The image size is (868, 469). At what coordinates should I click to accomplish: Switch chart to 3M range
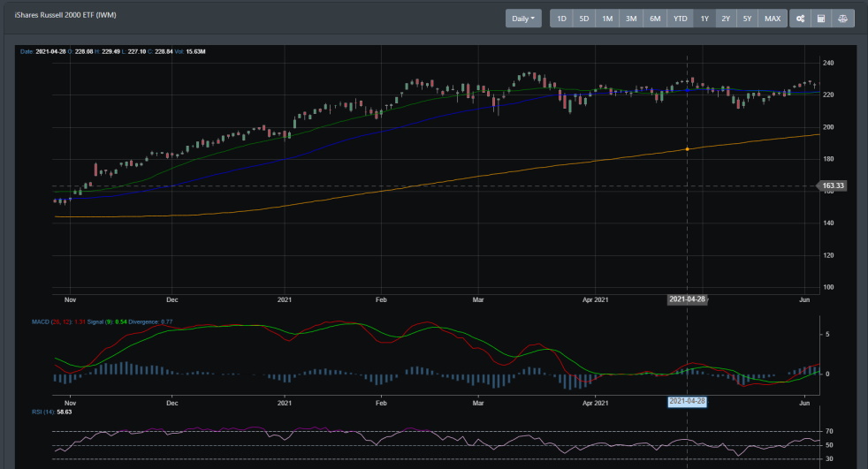pos(631,19)
